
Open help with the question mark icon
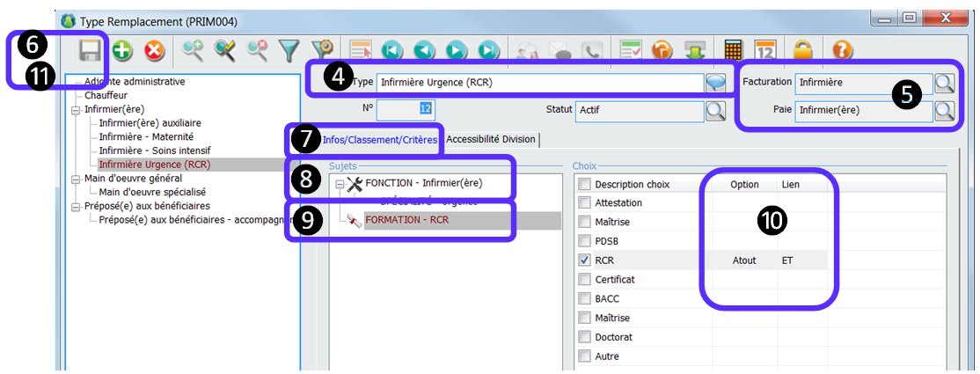(x=842, y=51)
